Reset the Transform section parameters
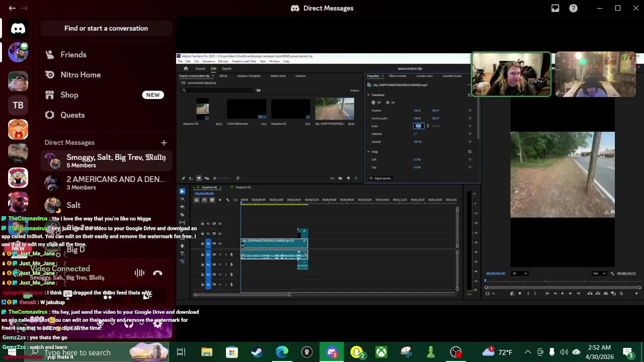Viewport: 644px width, 362px height. pyautogui.click(x=470, y=95)
